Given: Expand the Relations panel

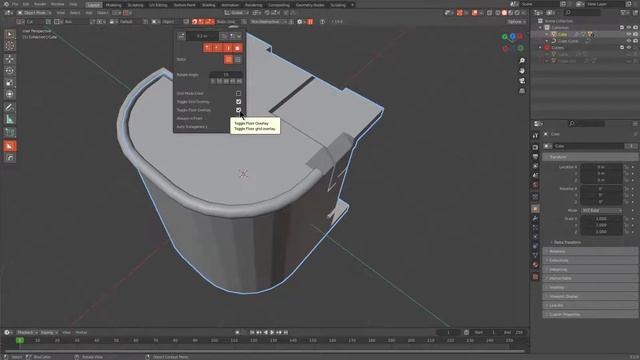Looking at the screenshot, I should click(x=590, y=251).
